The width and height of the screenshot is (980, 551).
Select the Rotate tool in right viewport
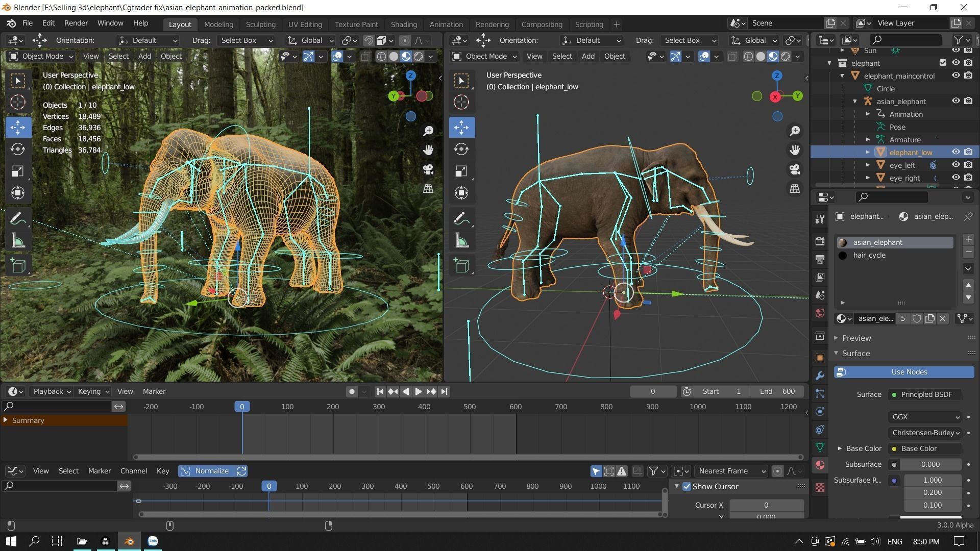[x=461, y=149]
